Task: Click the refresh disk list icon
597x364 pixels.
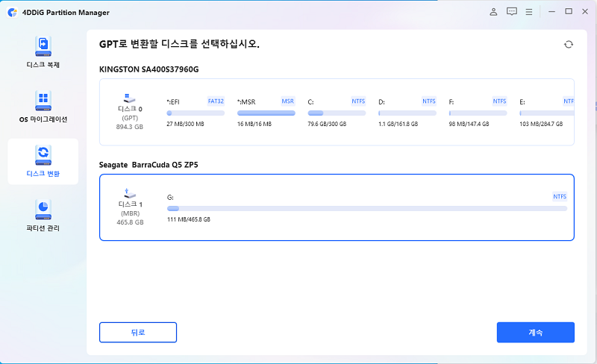Action: click(x=569, y=45)
